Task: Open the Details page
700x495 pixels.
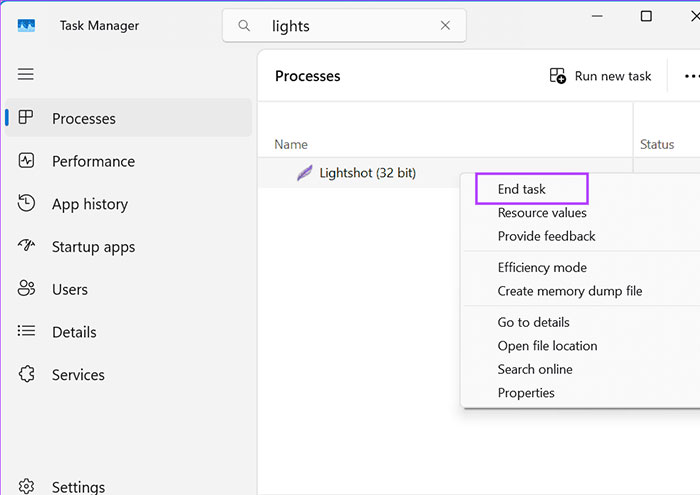Action: pos(74,332)
